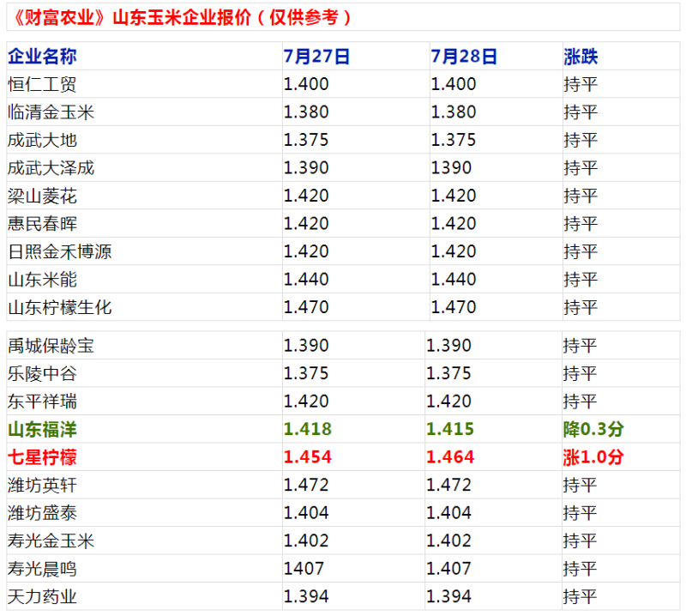The height and width of the screenshot is (616, 686).
Task: Select the 禹城保龄宝 row name cell
Action: [51, 346]
